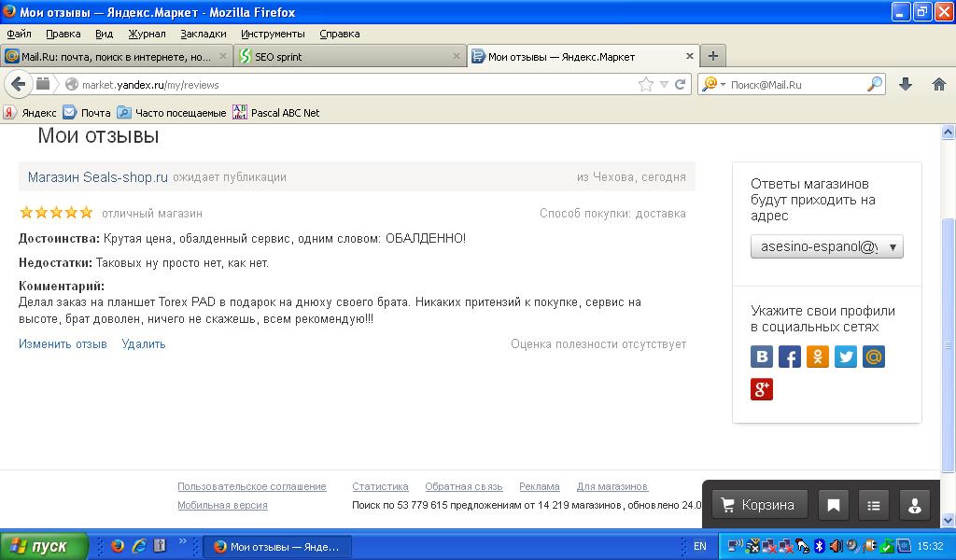Connect Google Plus profile icon
The image size is (956, 560).
tap(762, 389)
